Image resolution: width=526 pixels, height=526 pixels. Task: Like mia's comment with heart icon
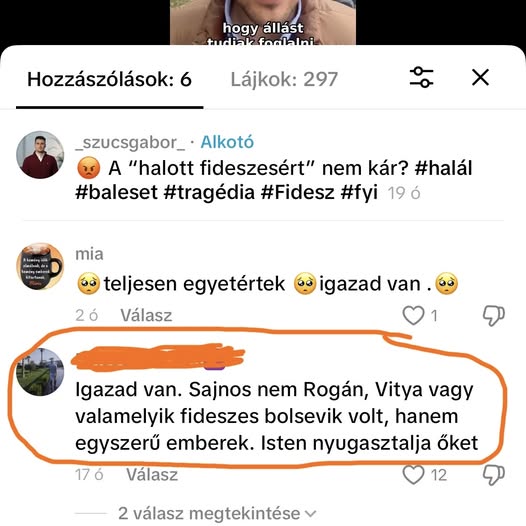point(413,315)
